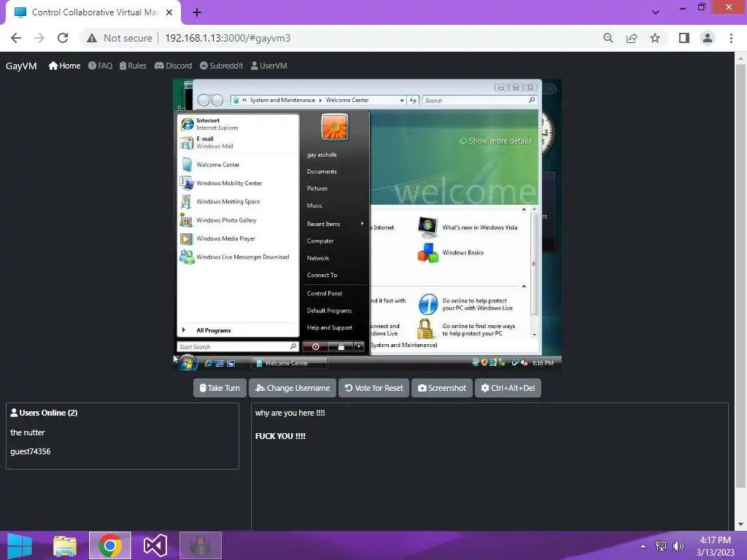
Task: Click the Internet Explorer quick launch icon
Action: 208,363
